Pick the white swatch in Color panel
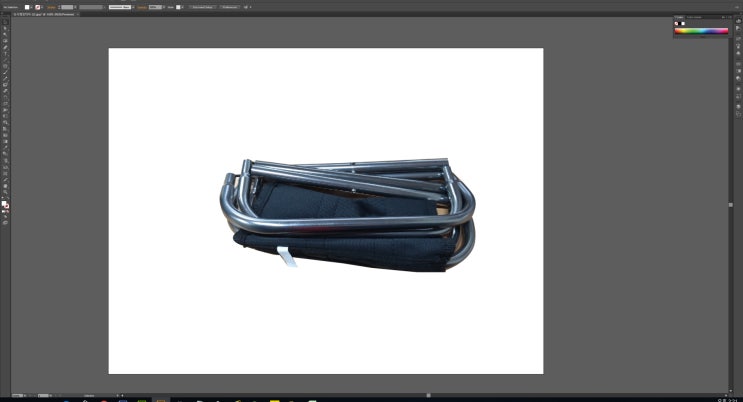 pyautogui.click(x=683, y=23)
